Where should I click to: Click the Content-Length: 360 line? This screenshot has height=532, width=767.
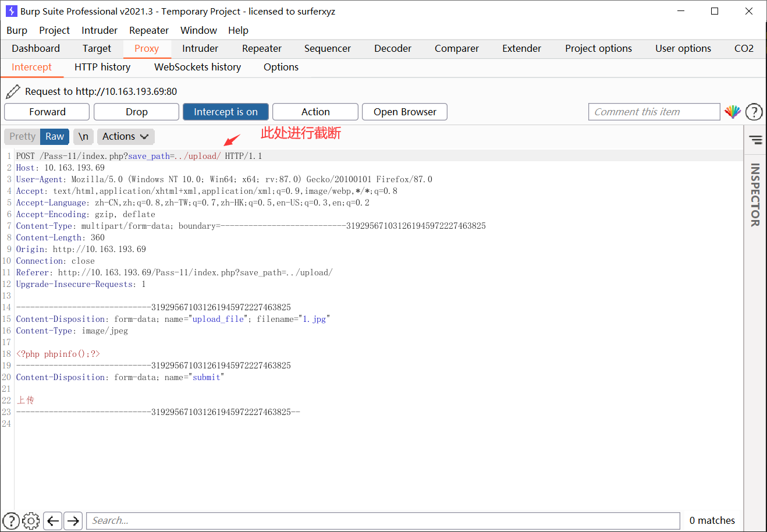tap(61, 237)
